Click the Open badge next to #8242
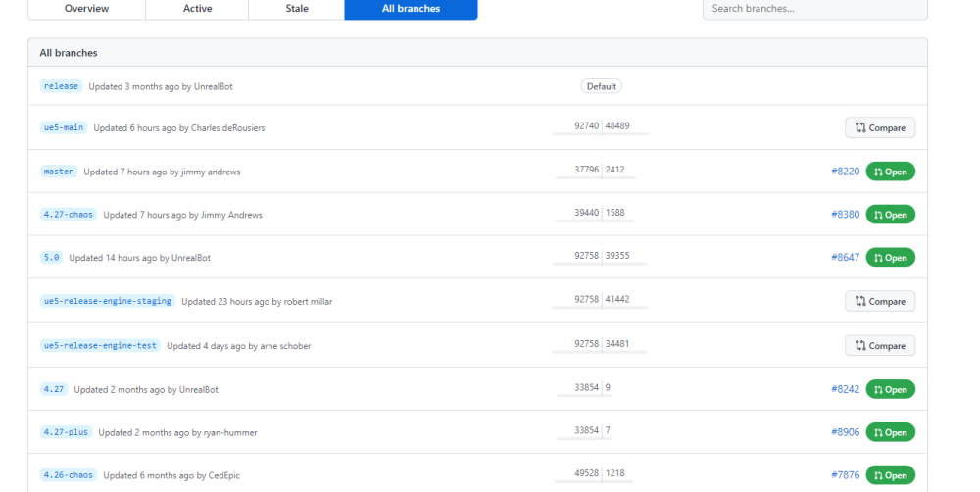This screenshot has width=980, height=492. [890, 389]
